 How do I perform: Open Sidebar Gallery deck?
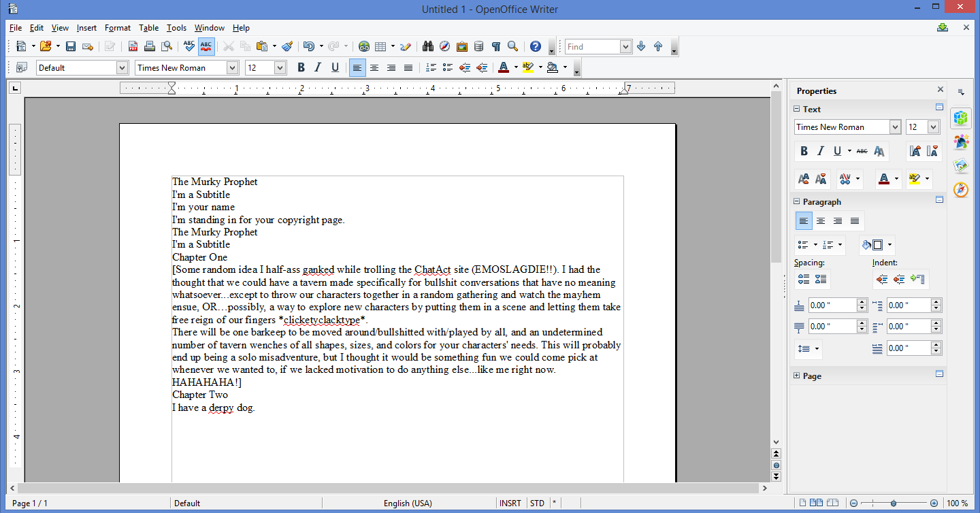click(x=961, y=165)
